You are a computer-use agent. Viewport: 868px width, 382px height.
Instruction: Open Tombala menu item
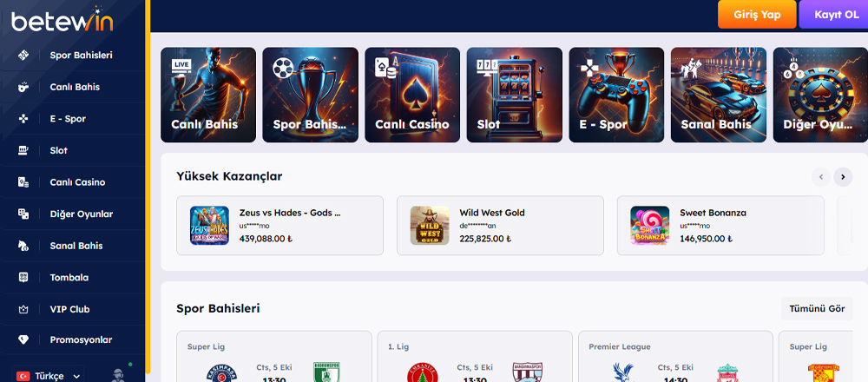[69, 277]
